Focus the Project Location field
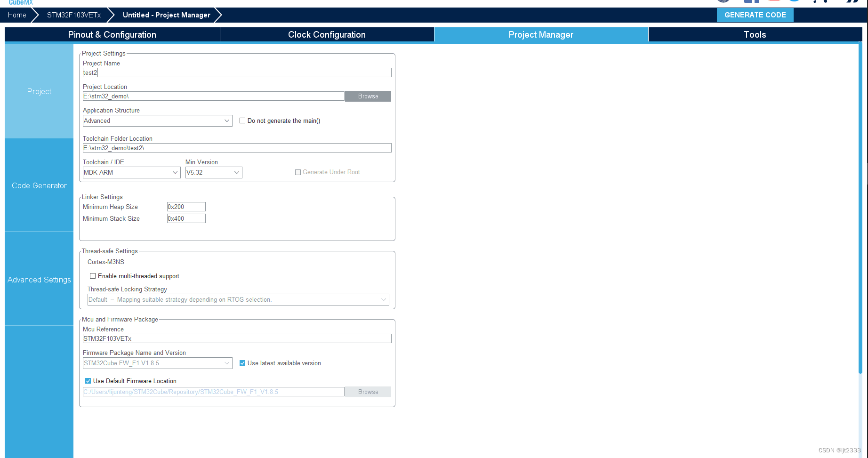The width and height of the screenshot is (868, 458). coord(214,96)
